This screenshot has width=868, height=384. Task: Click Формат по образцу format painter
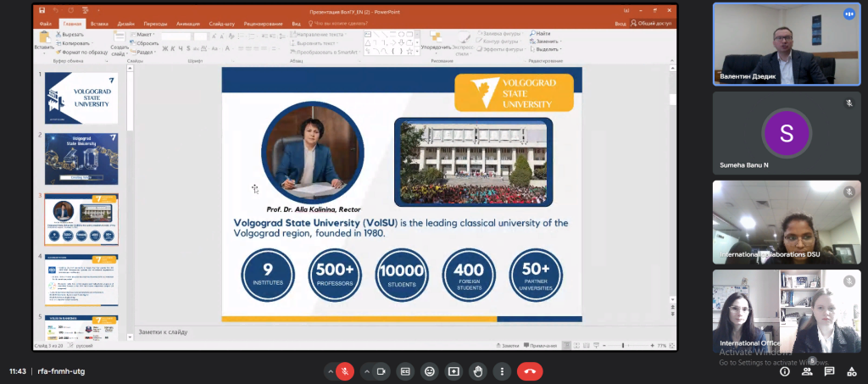pyautogui.click(x=82, y=52)
